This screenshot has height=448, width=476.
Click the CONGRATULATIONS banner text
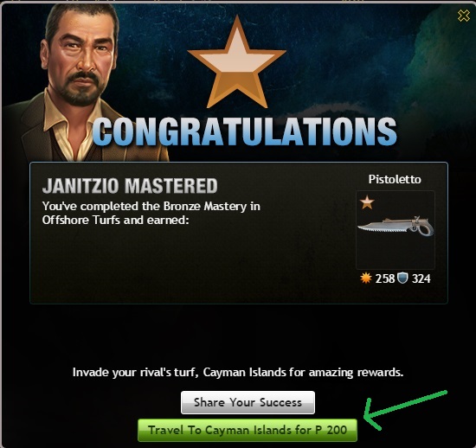point(245,131)
